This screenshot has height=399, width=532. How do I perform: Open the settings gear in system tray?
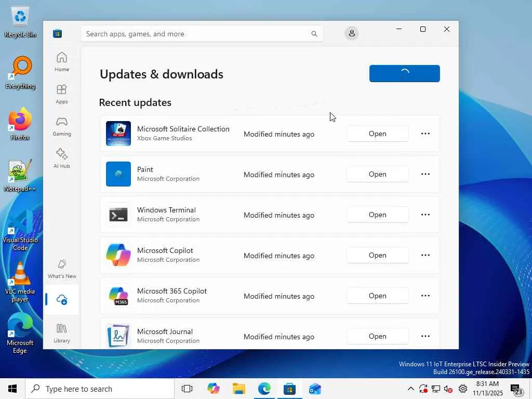(463, 389)
